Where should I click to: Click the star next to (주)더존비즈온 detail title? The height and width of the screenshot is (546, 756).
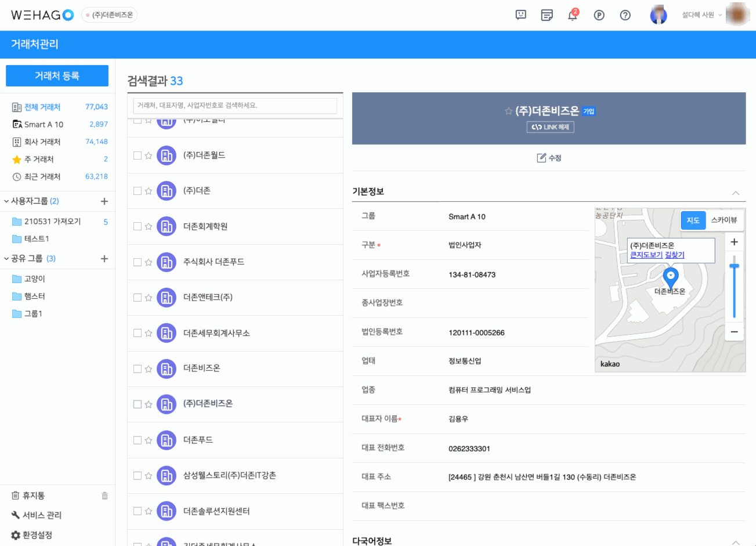click(x=509, y=111)
